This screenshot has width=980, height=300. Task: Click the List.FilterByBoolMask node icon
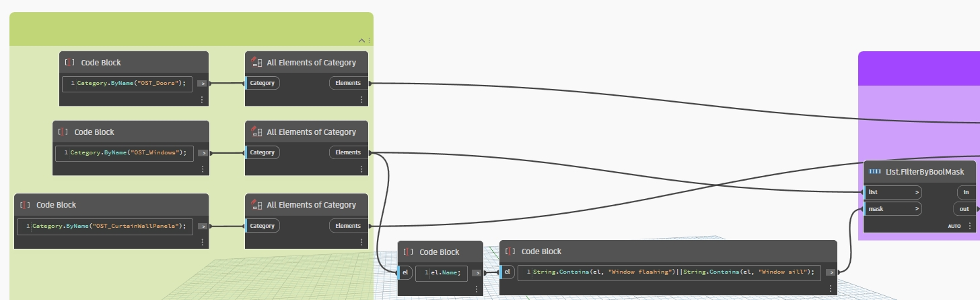pos(875,172)
